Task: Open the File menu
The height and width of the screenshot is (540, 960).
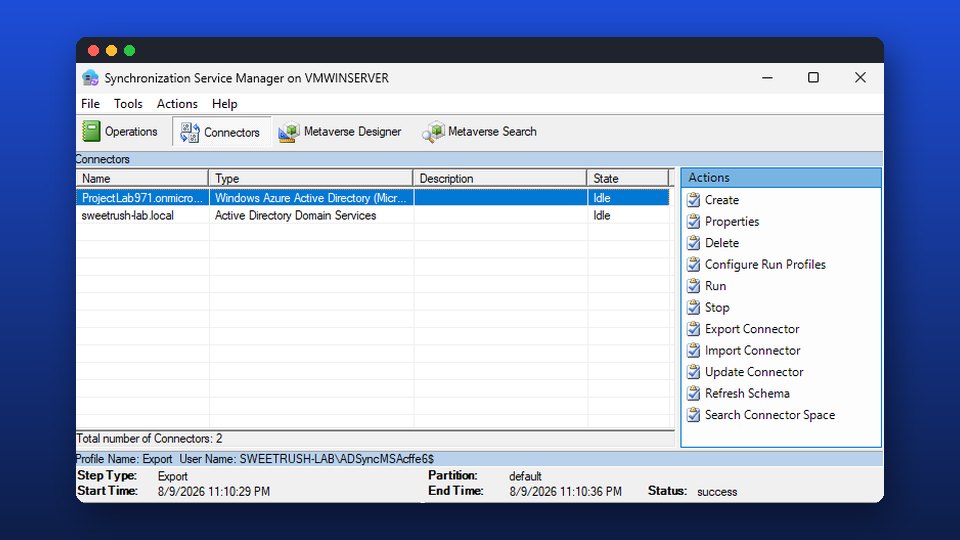Action: [x=90, y=103]
